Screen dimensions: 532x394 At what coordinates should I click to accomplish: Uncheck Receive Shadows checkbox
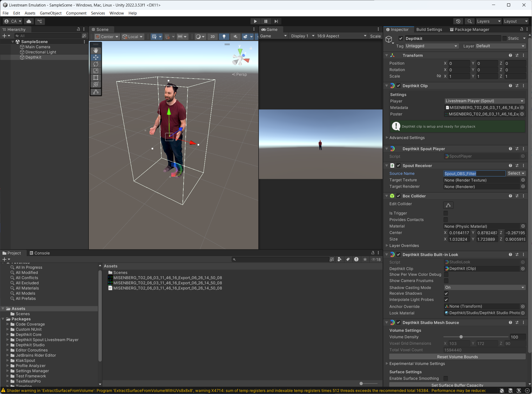click(446, 293)
